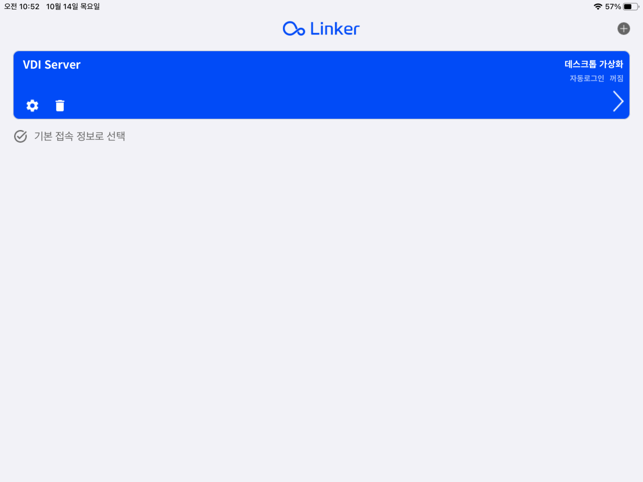This screenshot has height=482, width=643.
Task: Toggle the 기본 접속 정보로 선택 check circle
Action: click(x=21, y=136)
